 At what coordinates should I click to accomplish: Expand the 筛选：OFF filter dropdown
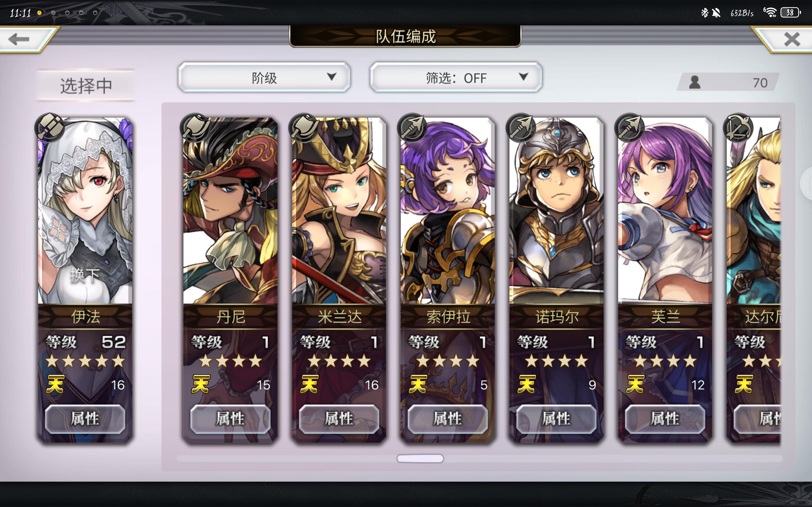pyautogui.click(x=456, y=77)
